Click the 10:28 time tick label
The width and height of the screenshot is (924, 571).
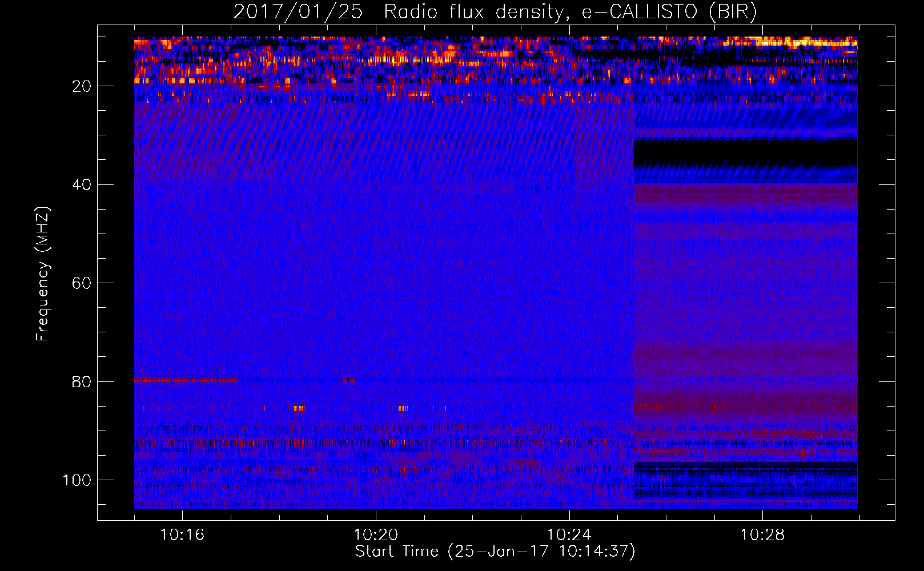tap(763, 535)
